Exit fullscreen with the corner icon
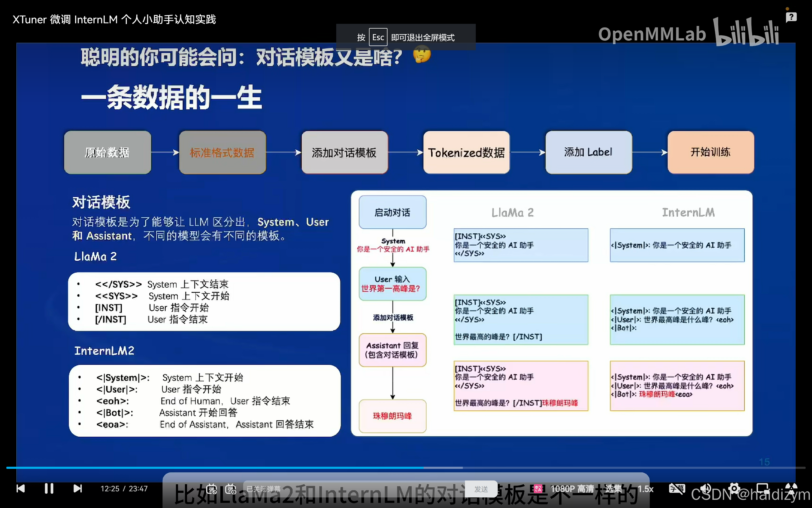The height and width of the screenshot is (508, 812). [x=791, y=488]
